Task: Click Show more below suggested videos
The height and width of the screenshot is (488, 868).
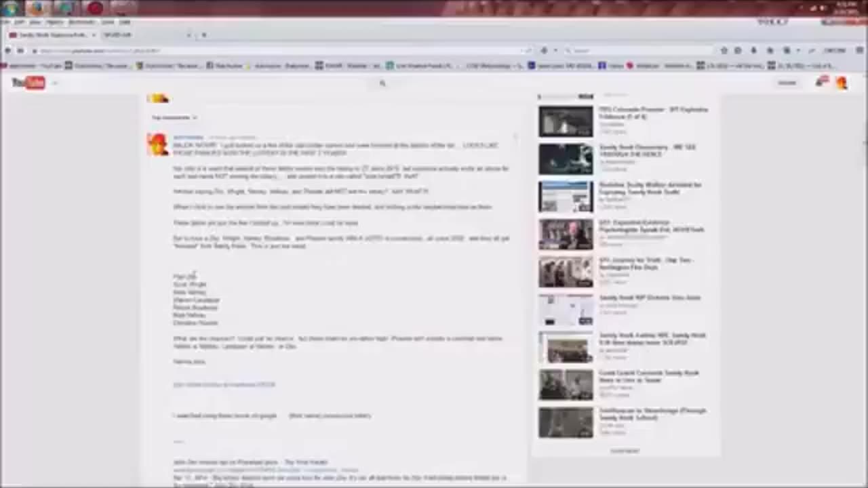Action: [625, 451]
